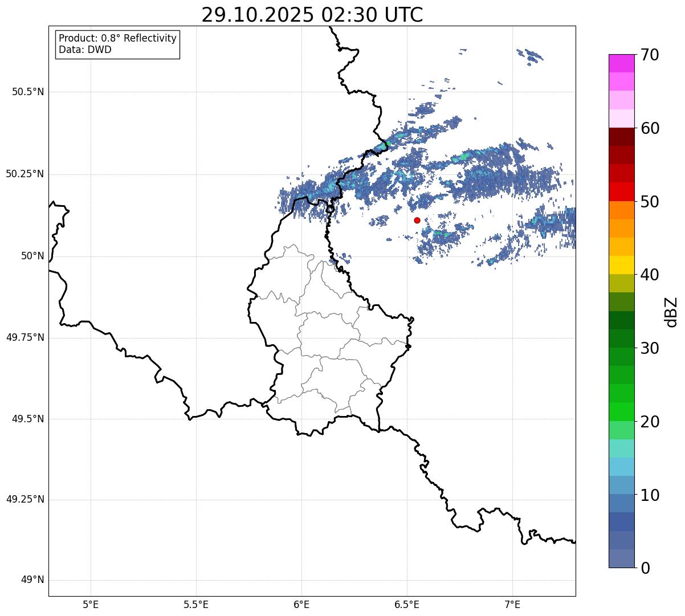The image size is (685, 616).
Task: Click the red station marker dot
Action: click(x=417, y=220)
